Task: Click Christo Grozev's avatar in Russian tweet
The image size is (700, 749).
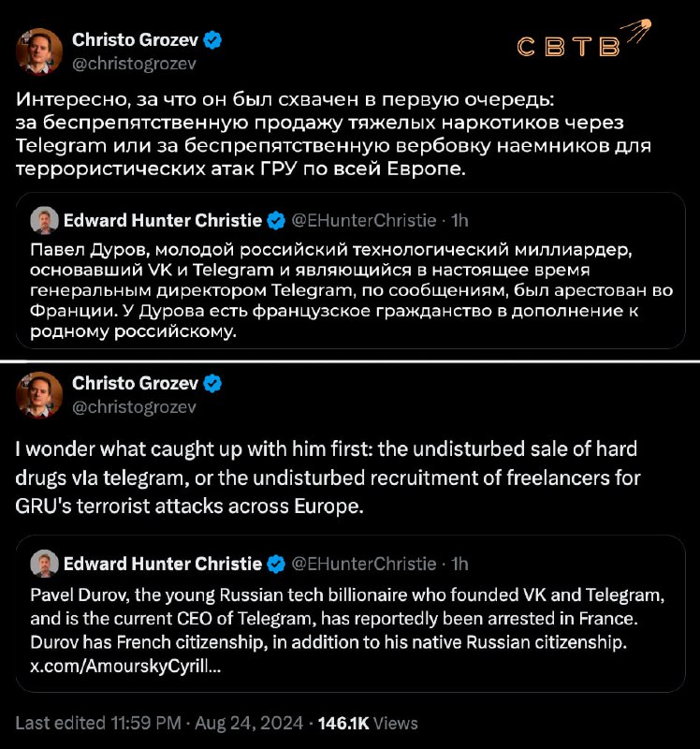Action: [x=39, y=51]
